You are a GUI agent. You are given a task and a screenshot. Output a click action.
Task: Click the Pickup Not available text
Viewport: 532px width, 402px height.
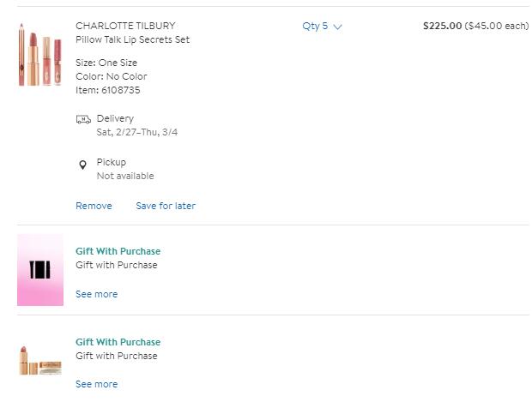[125, 176]
